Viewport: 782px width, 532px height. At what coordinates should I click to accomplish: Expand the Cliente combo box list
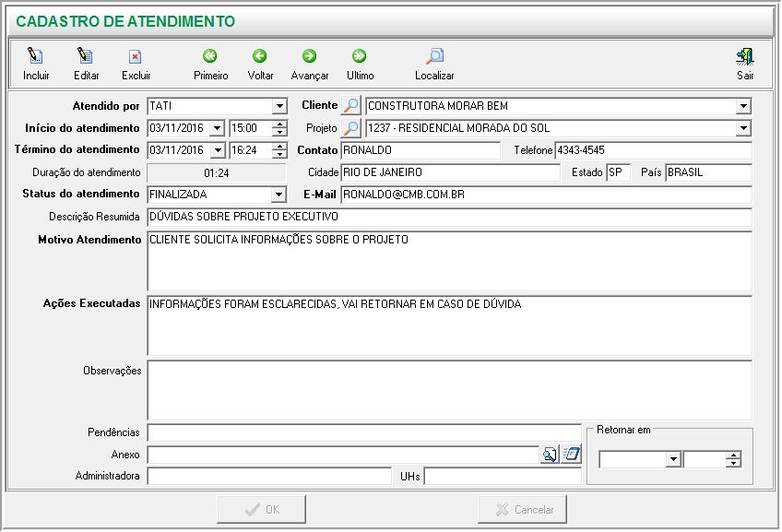tap(743, 106)
